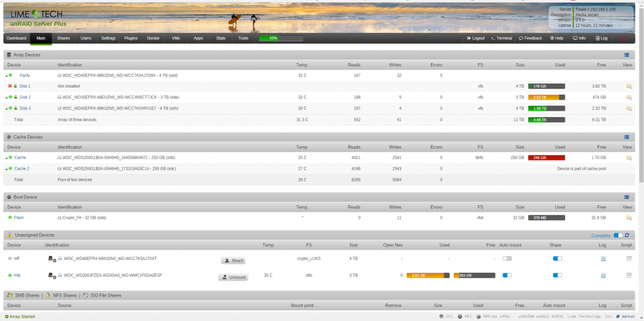Expand Disk 3 status dropdown arrow
The width and height of the screenshot is (644, 321).
click(x=6, y=109)
